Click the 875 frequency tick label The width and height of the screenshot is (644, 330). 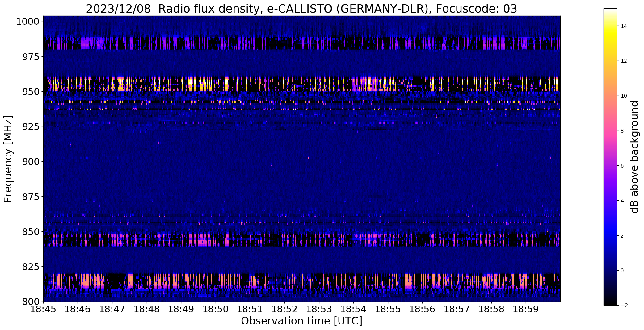tap(31, 196)
